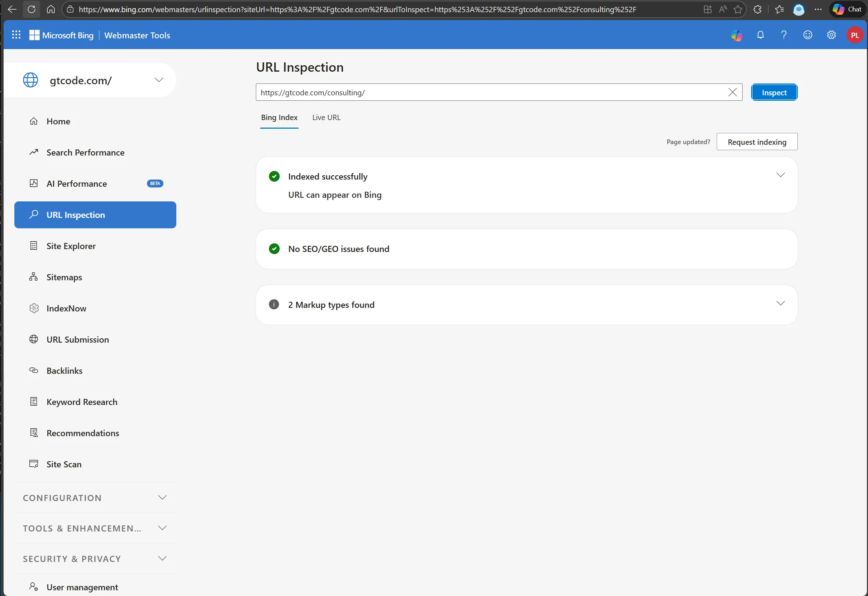Viewport: 868px width, 596px height.
Task: Open the PL account avatar
Action: pos(854,35)
